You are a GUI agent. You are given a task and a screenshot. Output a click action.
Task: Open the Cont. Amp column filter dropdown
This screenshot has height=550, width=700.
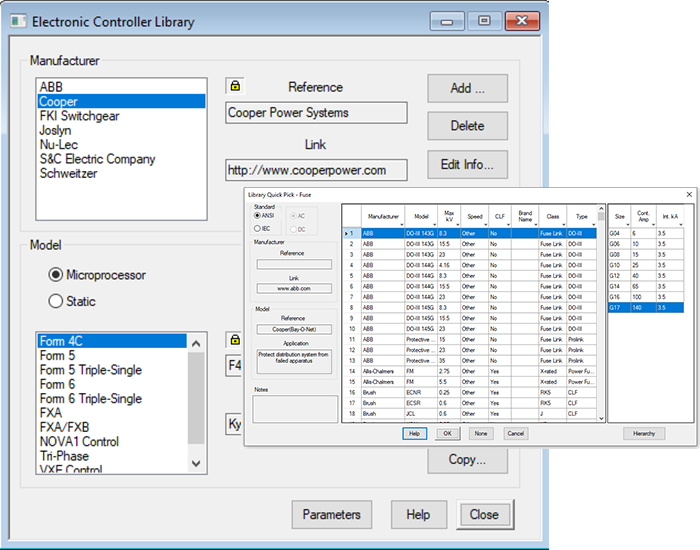pos(653,225)
